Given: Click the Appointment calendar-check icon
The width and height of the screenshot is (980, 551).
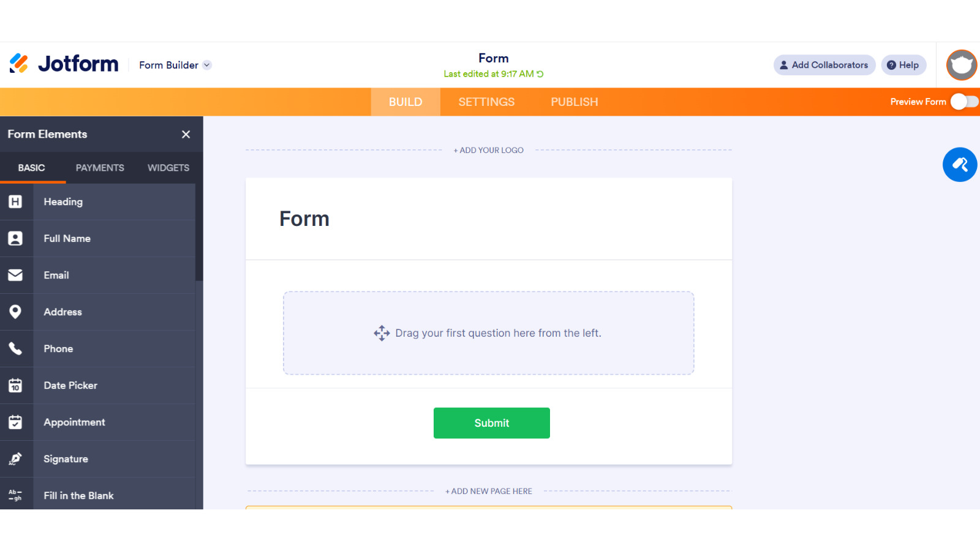Looking at the screenshot, I should pos(15,422).
